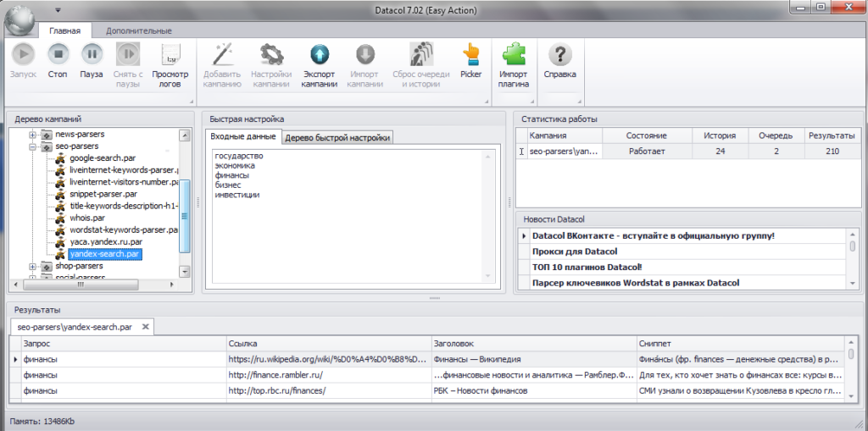
Task: Click Экспорт кампании icon
Action: pyautogui.click(x=320, y=54)
